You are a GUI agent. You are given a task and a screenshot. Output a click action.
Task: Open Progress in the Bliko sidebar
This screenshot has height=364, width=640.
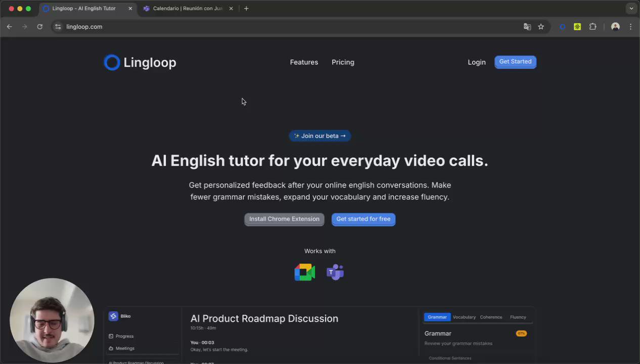(x=121, y=336)
